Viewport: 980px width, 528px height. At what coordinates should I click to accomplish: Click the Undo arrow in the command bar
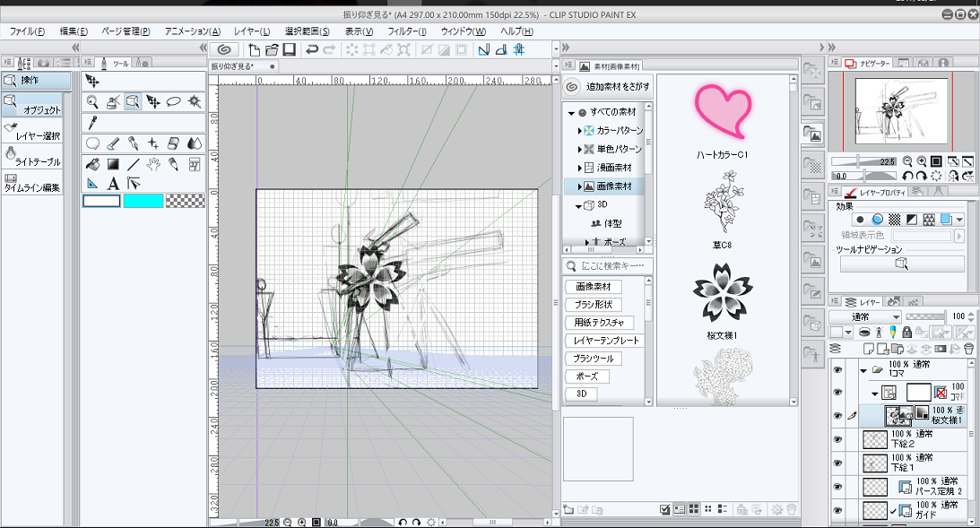coord(312,50)
